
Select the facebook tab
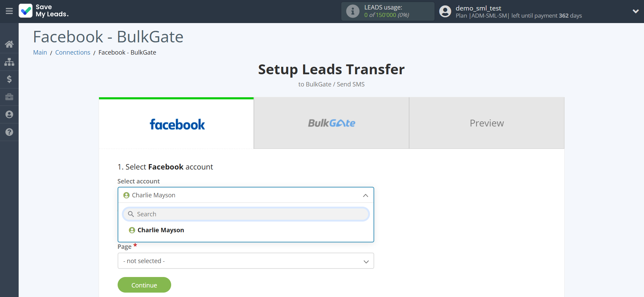coord(176,124)
